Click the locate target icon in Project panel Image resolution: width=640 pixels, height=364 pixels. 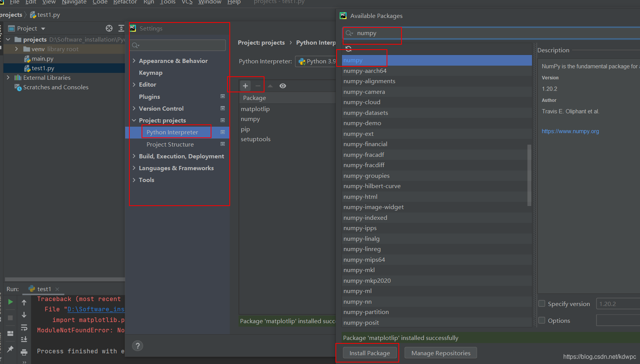click(109, 28)
